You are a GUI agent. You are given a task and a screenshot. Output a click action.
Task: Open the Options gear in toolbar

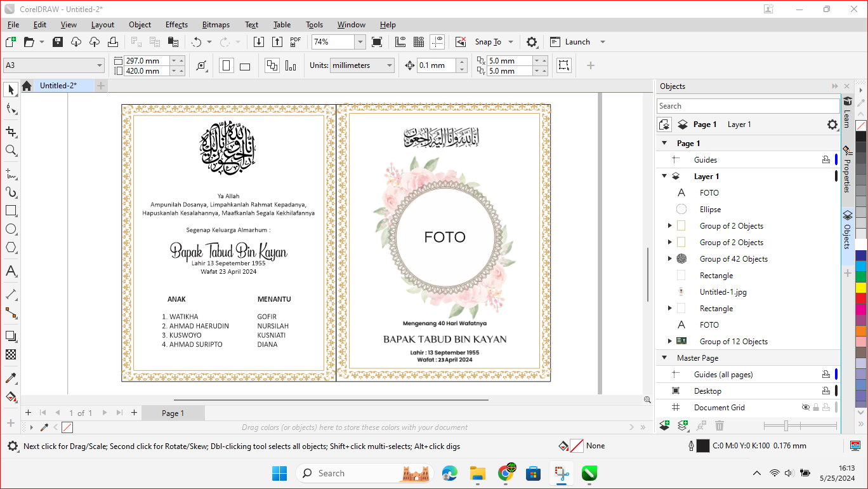pos(532,42)
